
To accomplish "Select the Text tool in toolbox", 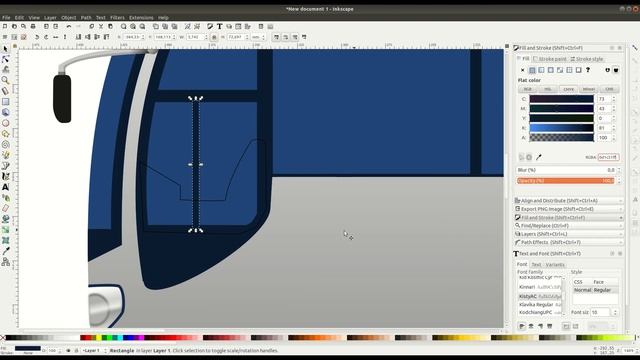I will point(5,187).
